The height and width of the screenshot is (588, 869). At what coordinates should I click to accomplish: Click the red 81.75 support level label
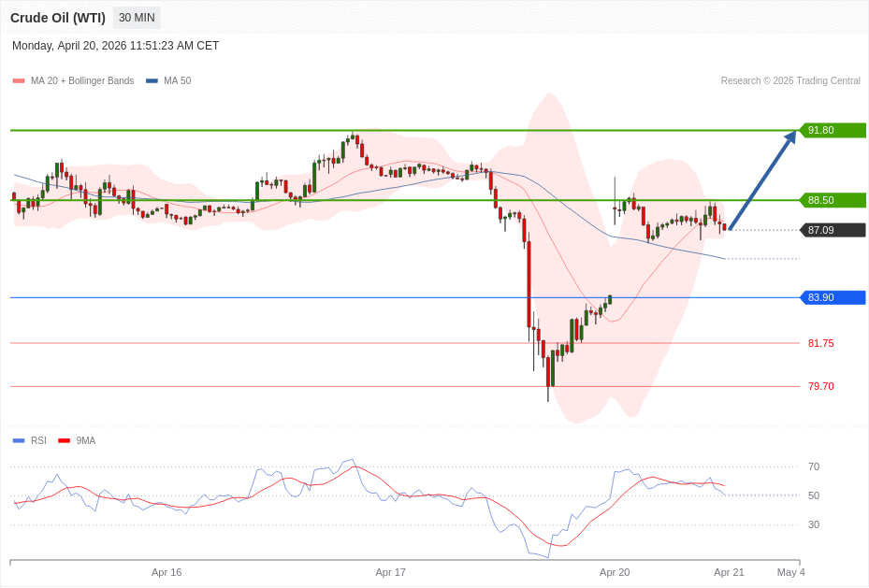tap(820, 344)
